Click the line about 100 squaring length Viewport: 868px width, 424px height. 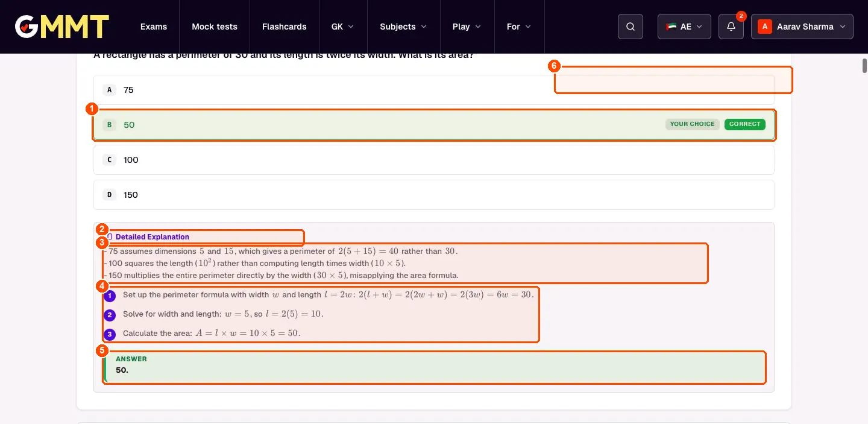[x=255, y=264]
